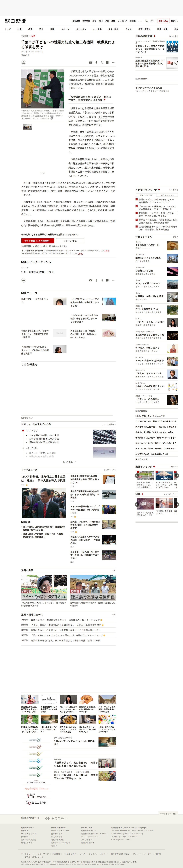The height and width of the screenshot is (868, 183).
Task: Share by mail from the bottom toolbar
Action: click(x=90, y=280)
